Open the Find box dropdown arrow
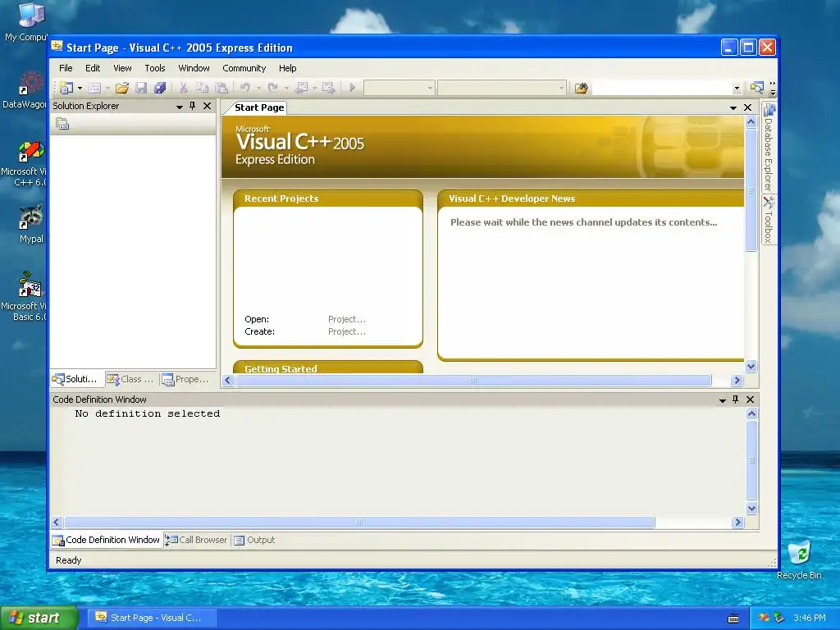Screen dimensions: 840x630 (x=737, y=88)
